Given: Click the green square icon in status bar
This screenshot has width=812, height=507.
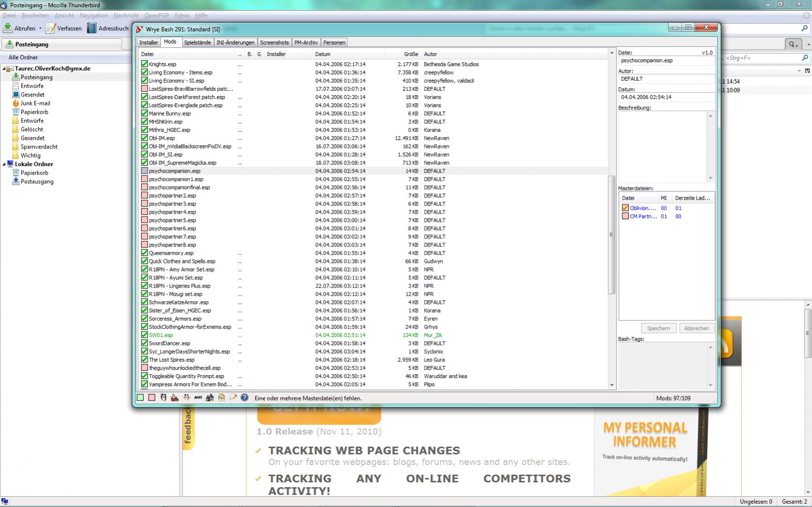Looking at the screenshot, I should [x=140, y=397].
